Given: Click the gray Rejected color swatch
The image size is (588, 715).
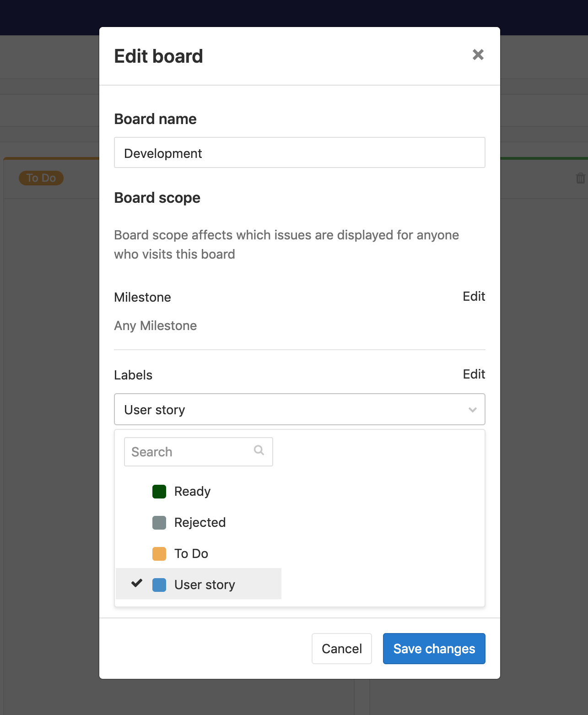Looking at the screenshot, I should tap(159, 523).
